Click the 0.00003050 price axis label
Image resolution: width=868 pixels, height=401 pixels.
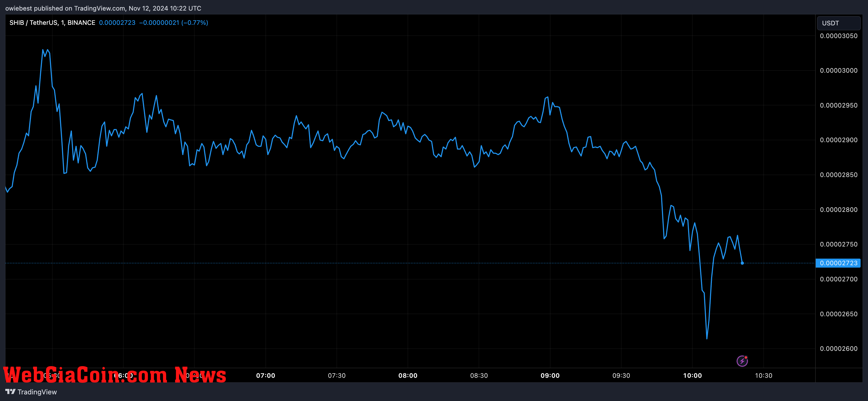pos(839,36)
